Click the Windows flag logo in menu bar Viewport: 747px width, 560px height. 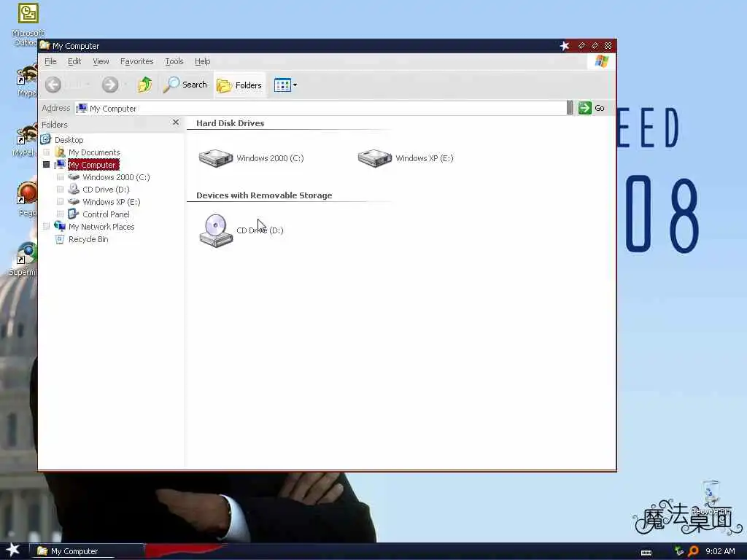tap(601, 61)
